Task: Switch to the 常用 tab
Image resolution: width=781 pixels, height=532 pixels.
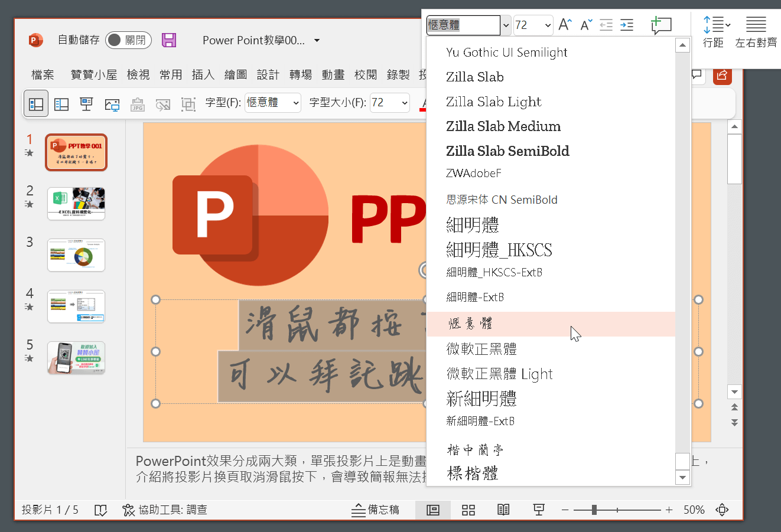Action: coord(171,74)
